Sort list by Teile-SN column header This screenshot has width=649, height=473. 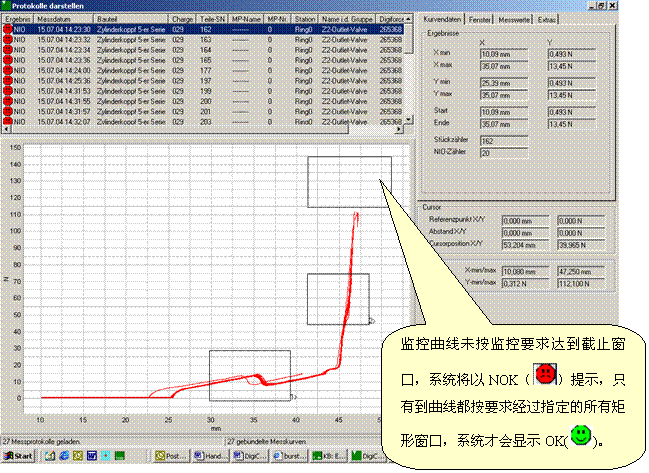pos(211,19)
